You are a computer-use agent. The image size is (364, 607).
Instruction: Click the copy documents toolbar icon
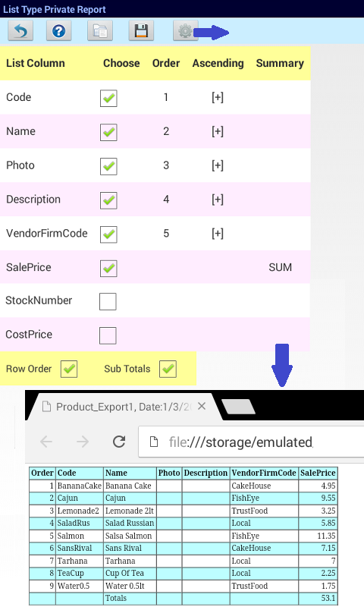[100, 31]
